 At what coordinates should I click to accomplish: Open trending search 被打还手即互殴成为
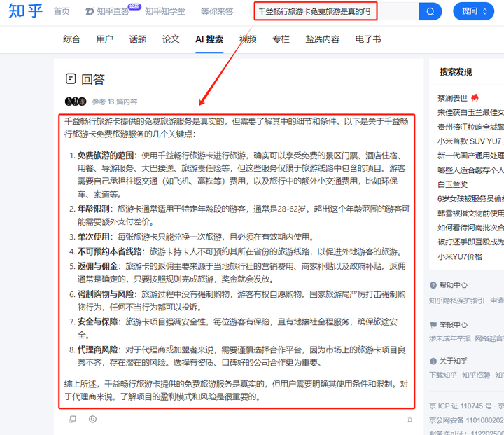click(x=470, y=242)
